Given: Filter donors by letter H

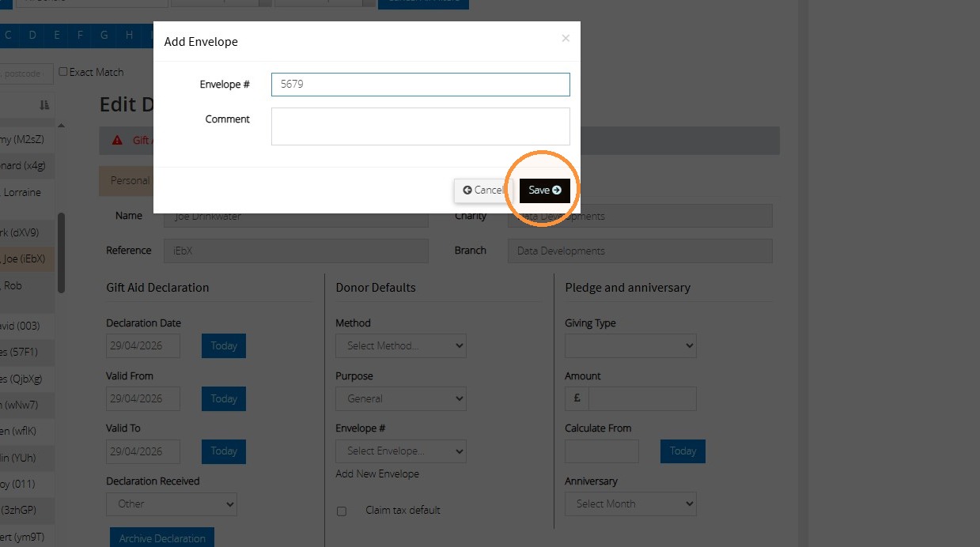Looking at the screenshot, I should tap(129, 35).
